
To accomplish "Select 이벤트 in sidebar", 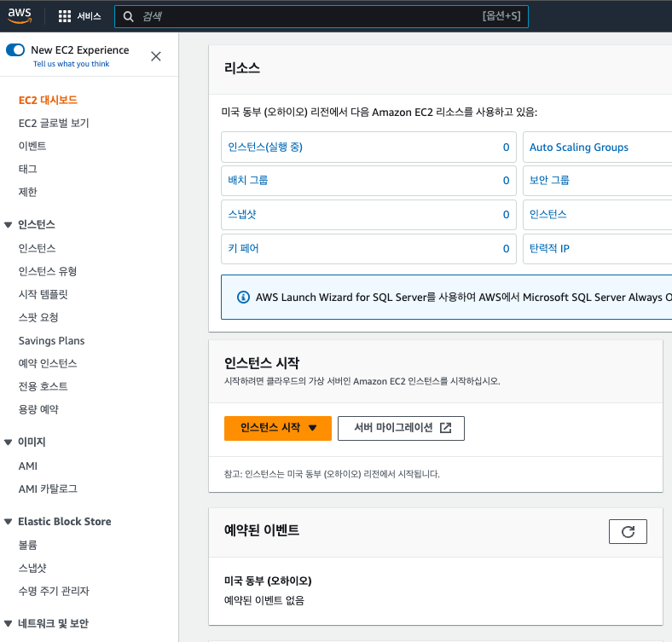I will (x=32, y=146).
